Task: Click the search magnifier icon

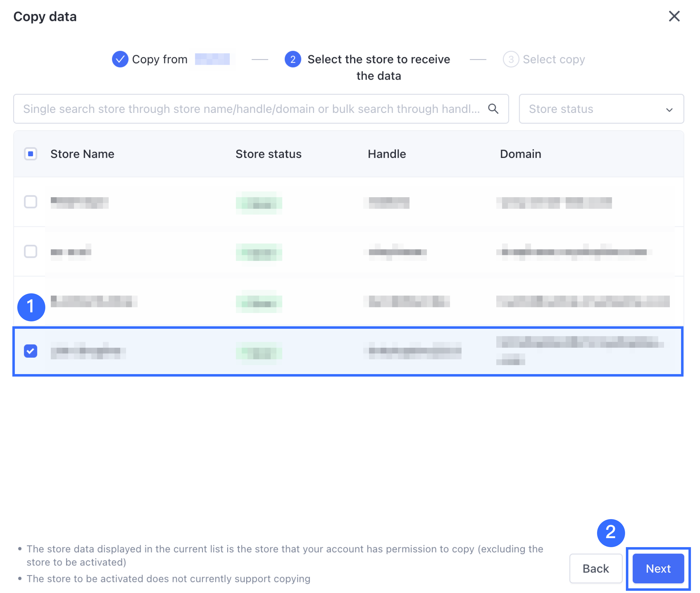Action: tap(493, 108)
